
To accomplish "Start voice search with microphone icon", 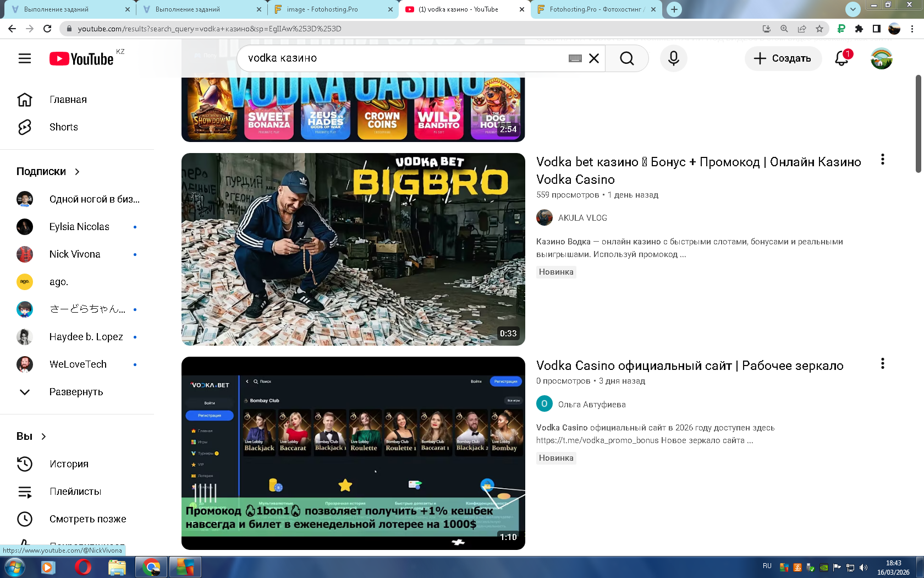I will [673, 58].
